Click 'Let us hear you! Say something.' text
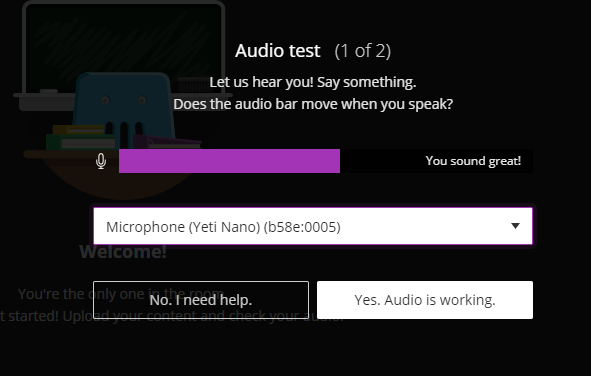 (x=313, y=82)
